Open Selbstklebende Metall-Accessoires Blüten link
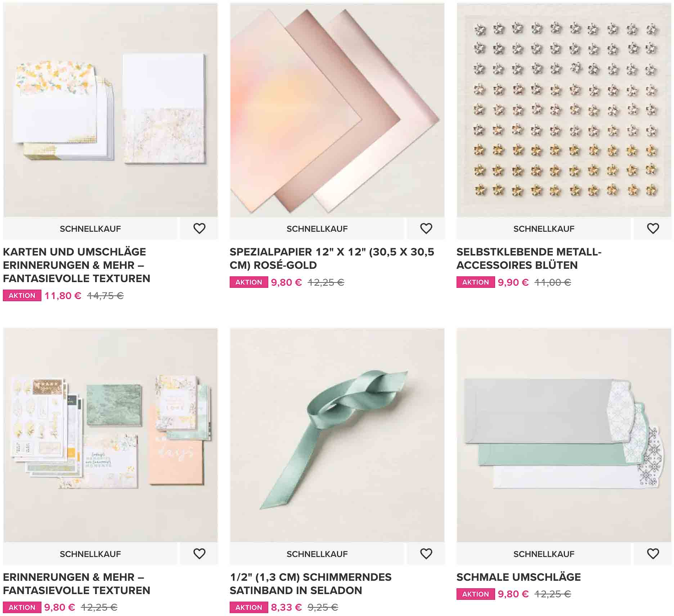The width and height of the screenshot is (674, 616). [x=529, y=258]
